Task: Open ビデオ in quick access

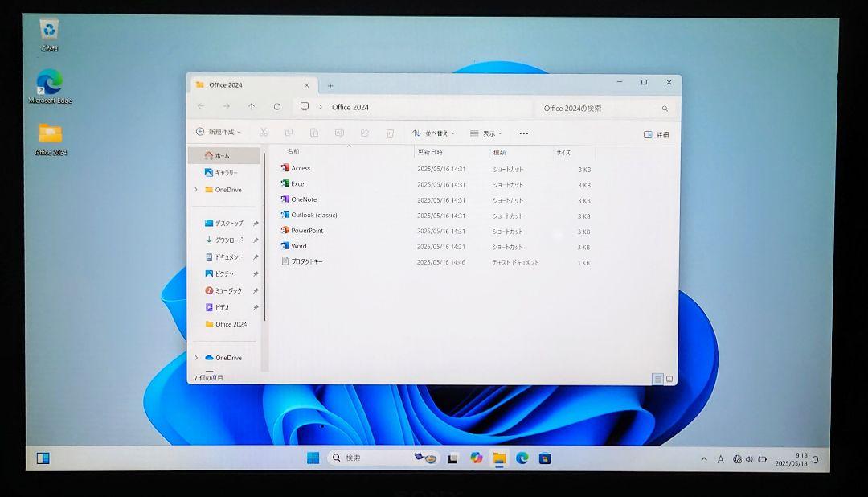Action: point(217,307)
